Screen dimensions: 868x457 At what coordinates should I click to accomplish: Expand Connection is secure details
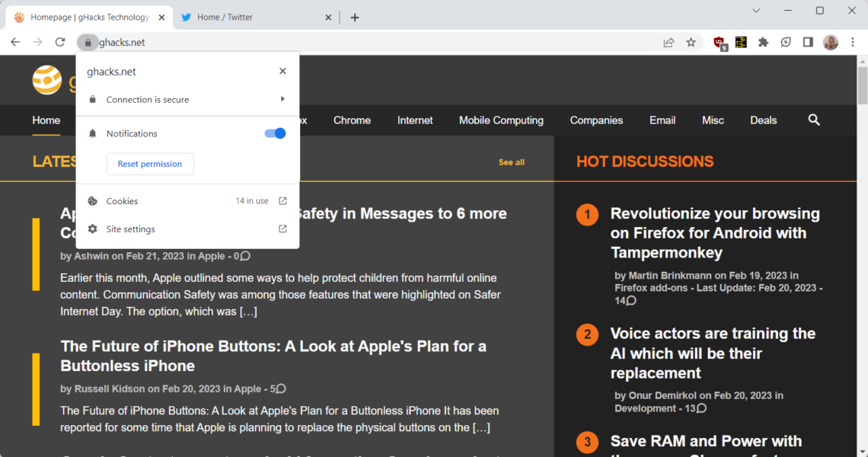[187, 100]
